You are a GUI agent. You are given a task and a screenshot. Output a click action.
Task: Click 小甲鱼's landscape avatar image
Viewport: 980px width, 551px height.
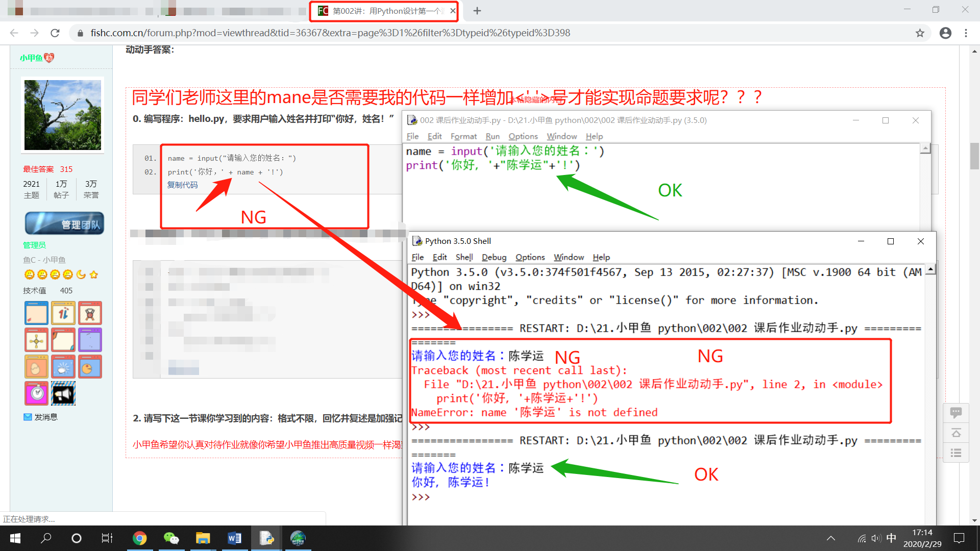pos(63,115)
